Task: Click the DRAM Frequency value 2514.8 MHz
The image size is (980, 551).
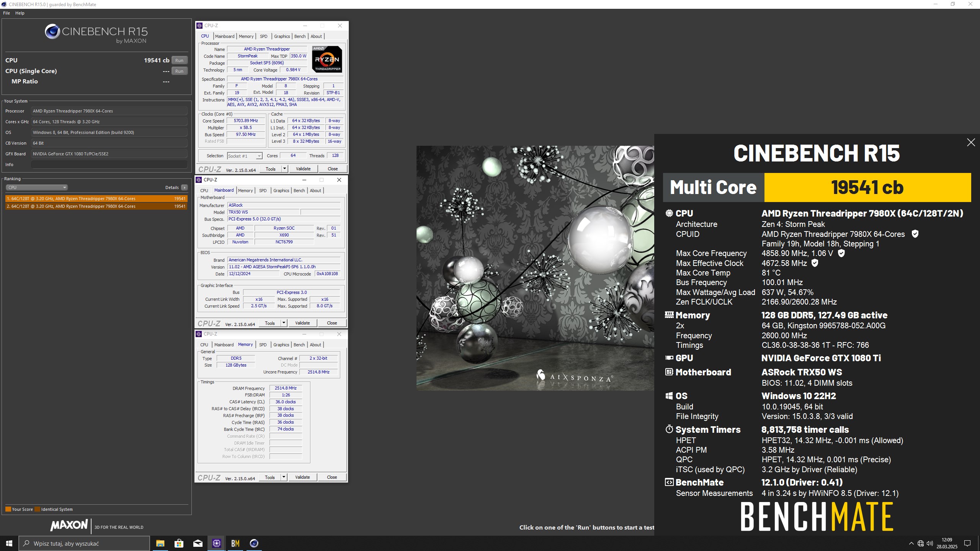Action: point(286,388)
